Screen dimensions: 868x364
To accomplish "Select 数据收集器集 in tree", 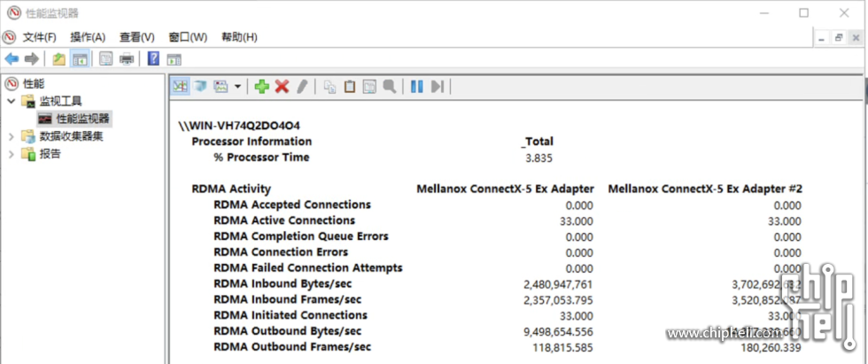I will [x=71, y=136].
